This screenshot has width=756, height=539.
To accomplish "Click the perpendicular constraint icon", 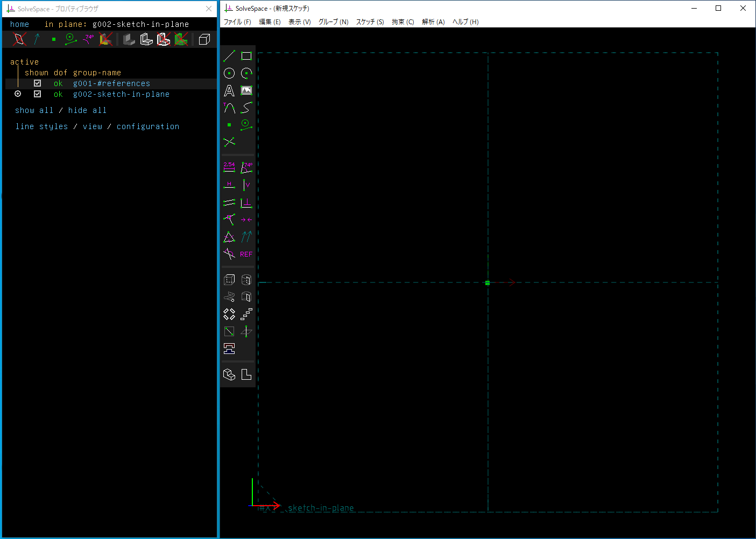I will [246, 203].
